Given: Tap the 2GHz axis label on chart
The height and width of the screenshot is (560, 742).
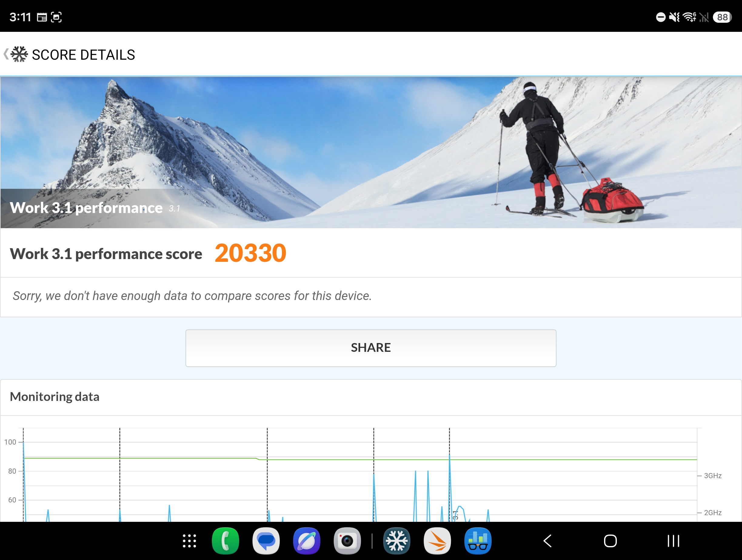Looking at the screenshot, I should [713, 512].
